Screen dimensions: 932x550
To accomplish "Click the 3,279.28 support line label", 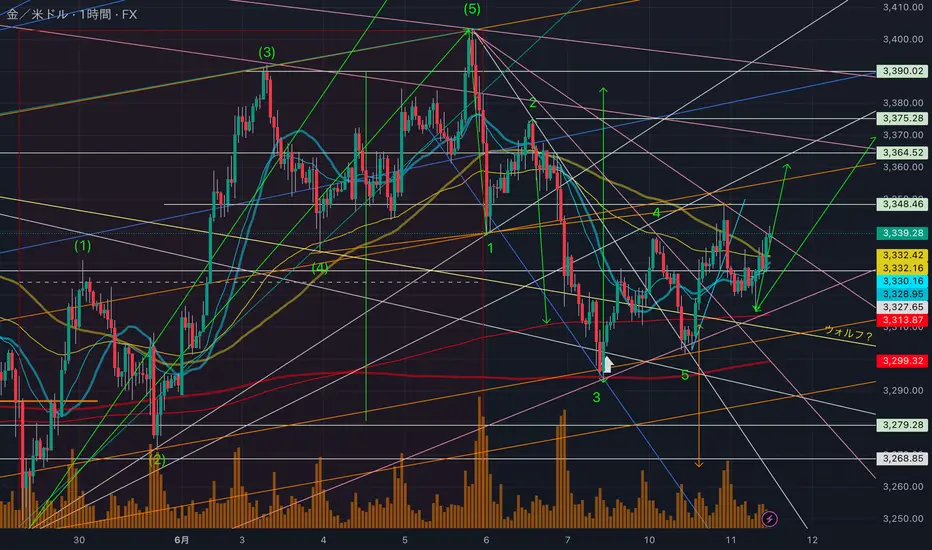I will click(902, 425).
